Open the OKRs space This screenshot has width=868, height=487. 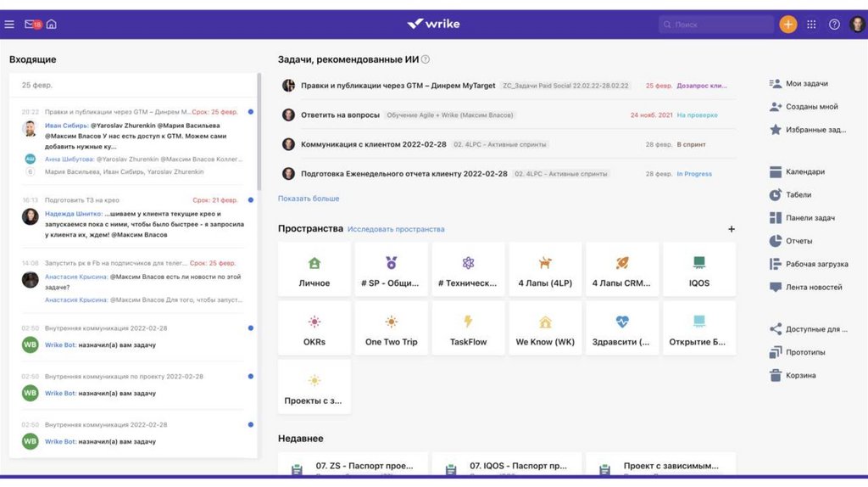click(x=314, y=328)
